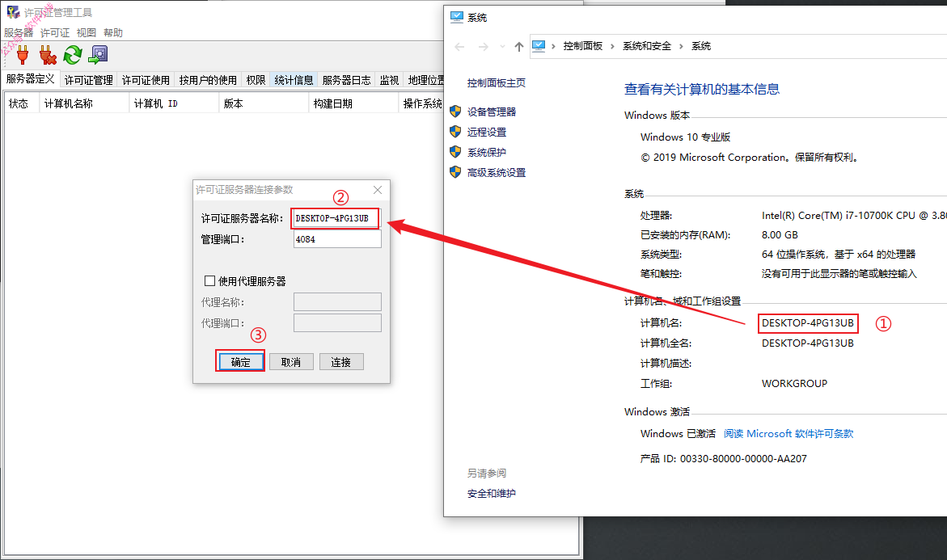947x560 pixels.
Task: Click 版本 column header
Action: (x=264, y=103)
